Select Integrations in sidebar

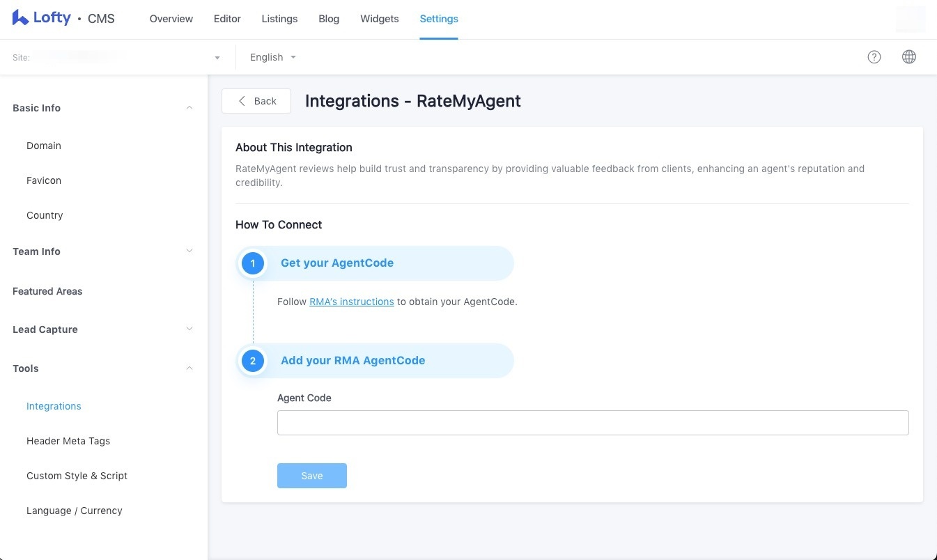(x=54, y=406)
